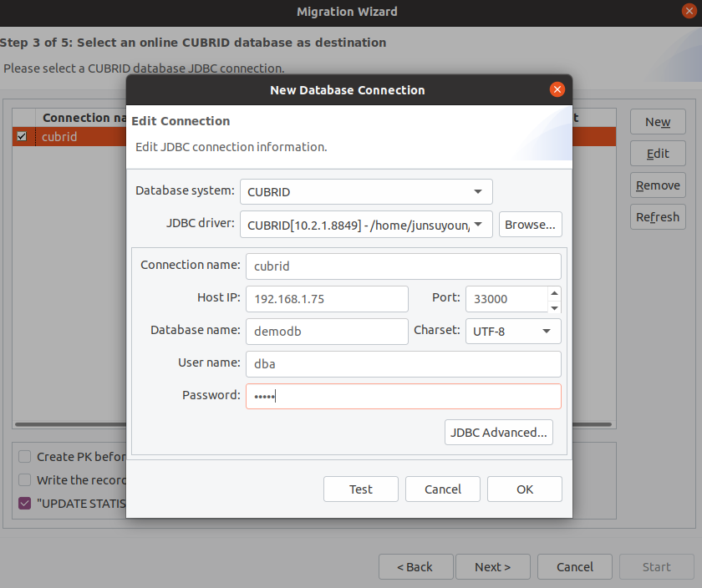Click into the Host IP field
This screenshot has width=702, height=588.
click(x=327, y=299)
